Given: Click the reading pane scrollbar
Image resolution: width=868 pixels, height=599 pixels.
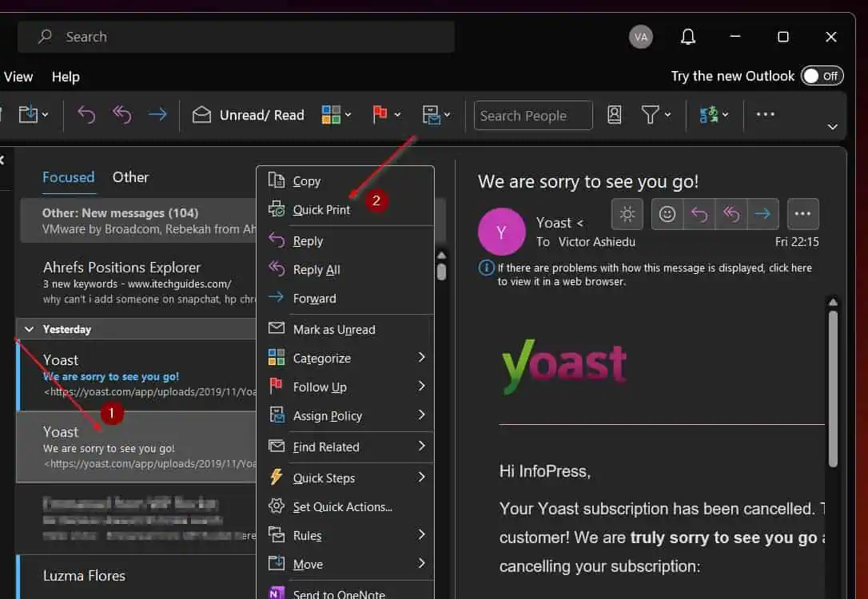Looking at the screenshot, I should click(833, 388).
